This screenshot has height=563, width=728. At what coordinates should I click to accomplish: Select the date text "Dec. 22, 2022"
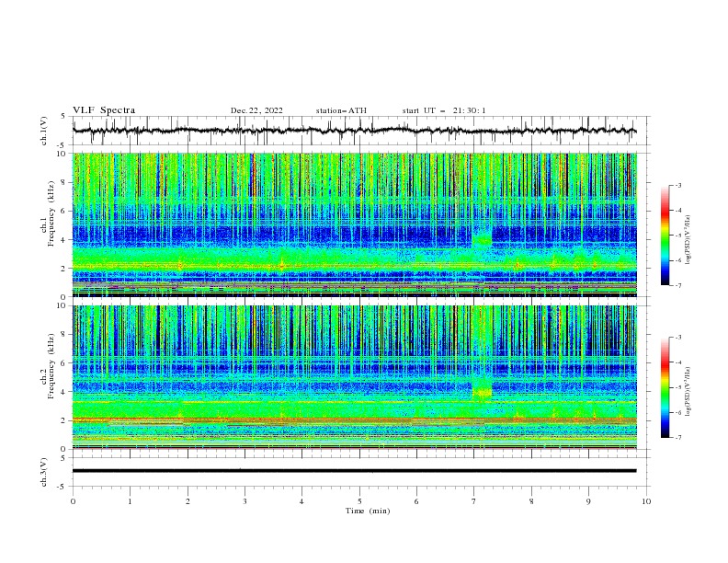256,110
